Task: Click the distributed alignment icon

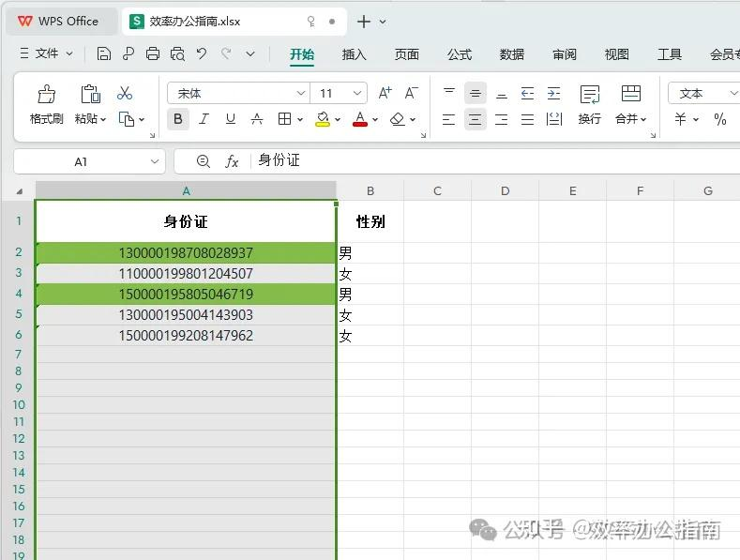Action: pyautogui.click(x=553, y=119)
